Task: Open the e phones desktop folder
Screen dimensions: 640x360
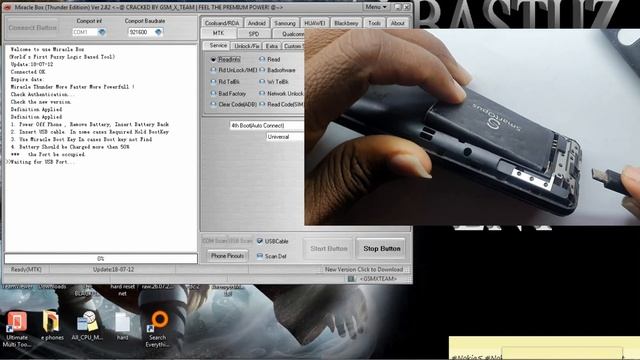Action: [x=52, y=326]
